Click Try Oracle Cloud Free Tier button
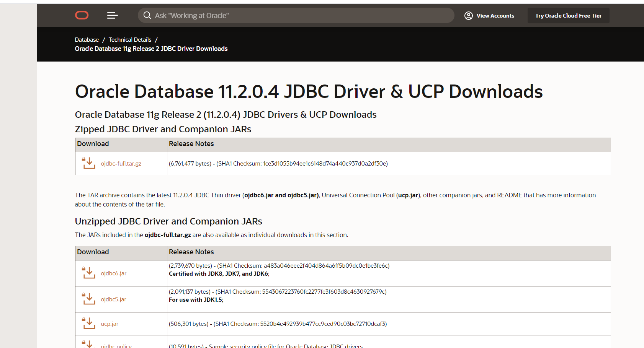This screenshot has height=348, width=644. [x=568, y=16]
